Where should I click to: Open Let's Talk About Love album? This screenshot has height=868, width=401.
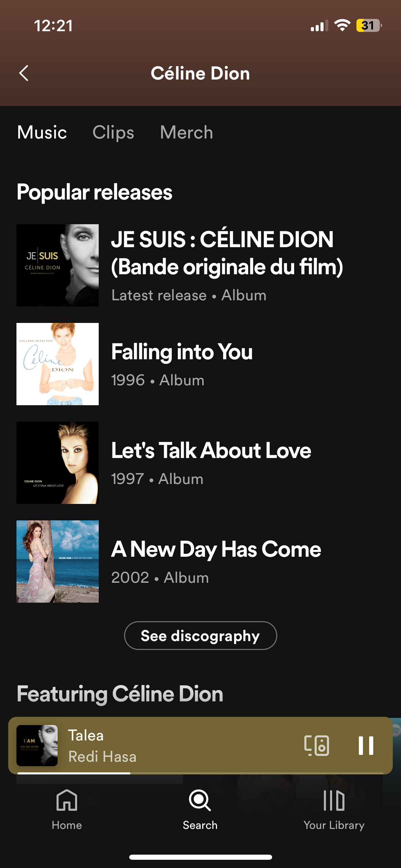point(211,450)
